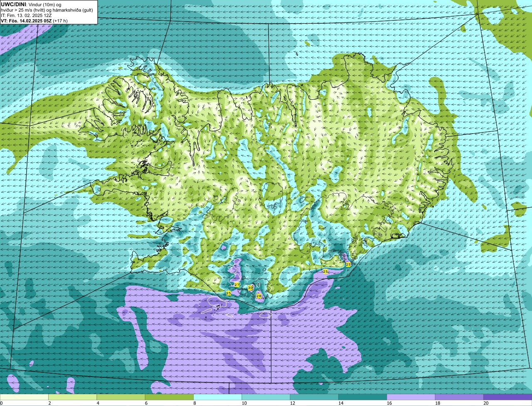
Task: Click the 8–10 m/s pale cyan legend swatch
Action: (x=217, y=397)
